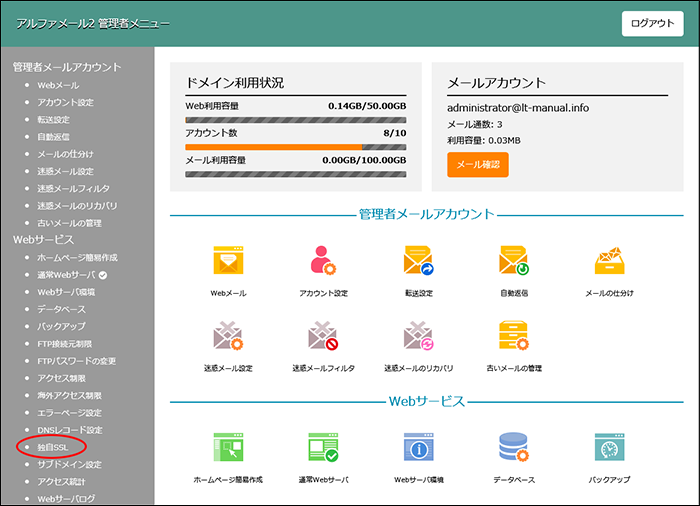Open the Webサーバ環境 info icon
The image size is (700, 506).
click(x=419, y=447)
